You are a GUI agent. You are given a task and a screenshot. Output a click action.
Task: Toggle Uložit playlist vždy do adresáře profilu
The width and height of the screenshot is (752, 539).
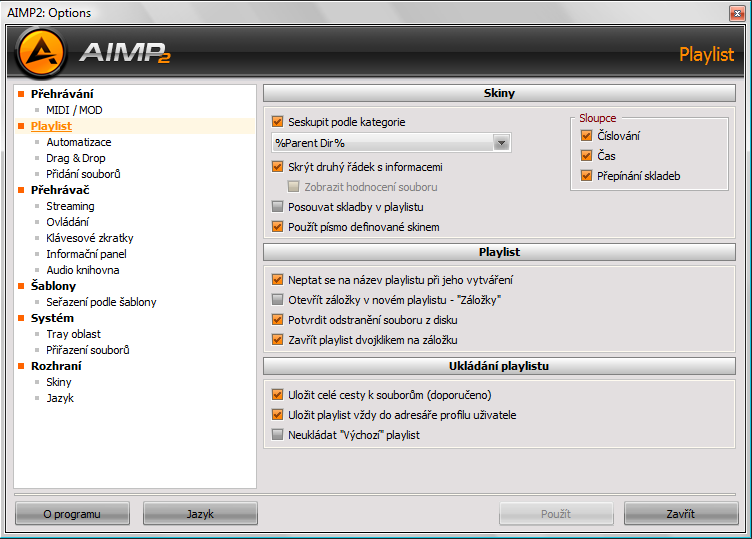pyautogui.click(x=277, y=415)
